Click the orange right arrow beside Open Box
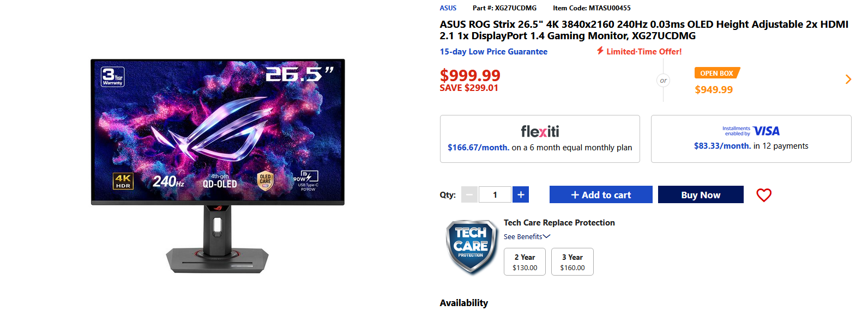Screen dimensions: 868x317 [x=848, y=80]
